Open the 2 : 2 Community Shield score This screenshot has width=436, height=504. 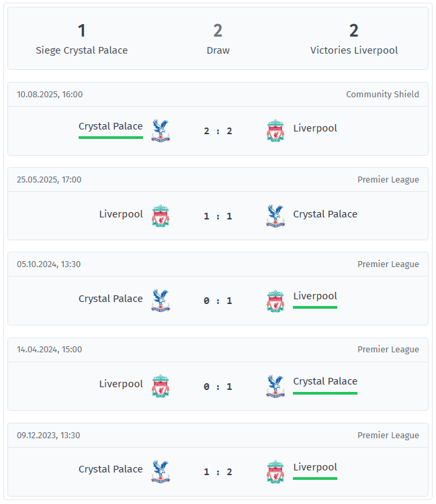pyautogui.click(x=218, y=131)
